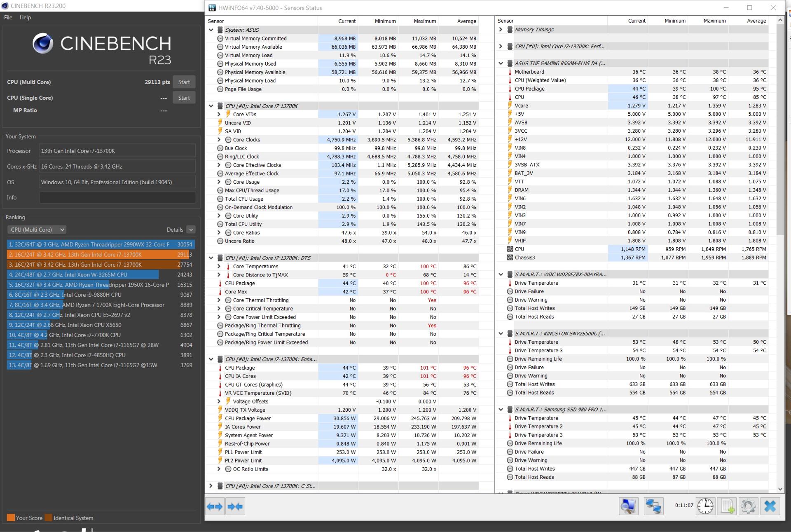Expand the Voltage Offsets row
Screen dimensions: 791x532
coord(219,401)
